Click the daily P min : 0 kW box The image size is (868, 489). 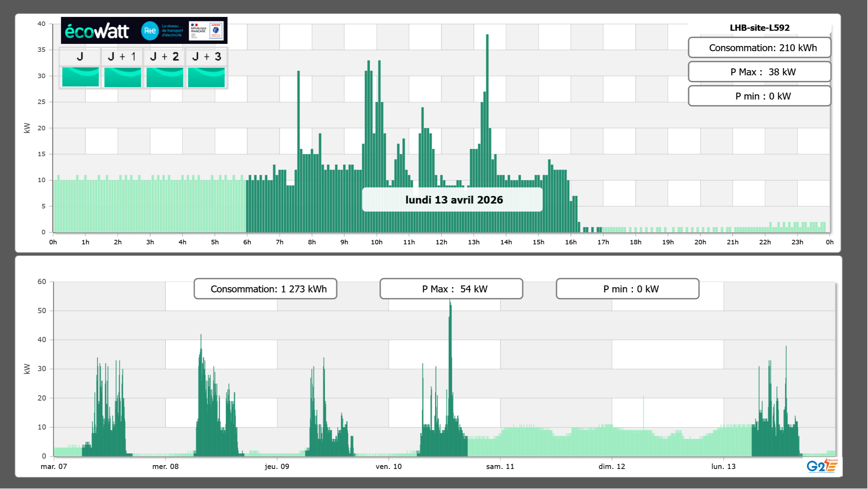coord(759,96)
